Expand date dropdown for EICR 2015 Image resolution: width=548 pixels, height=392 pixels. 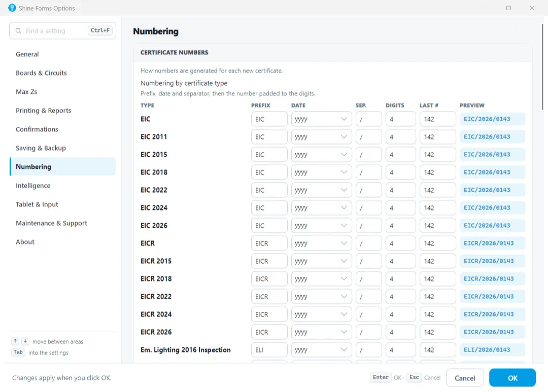tap(321, 261)
